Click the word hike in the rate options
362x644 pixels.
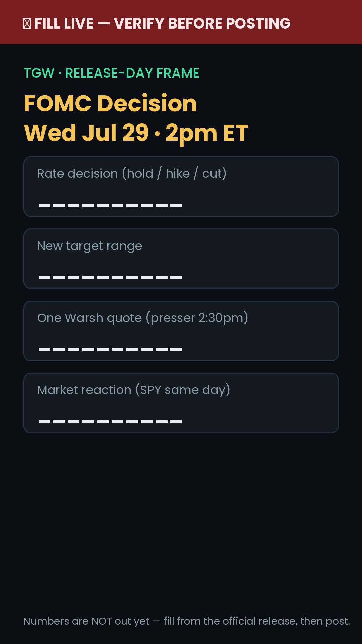tap(178, 174)
